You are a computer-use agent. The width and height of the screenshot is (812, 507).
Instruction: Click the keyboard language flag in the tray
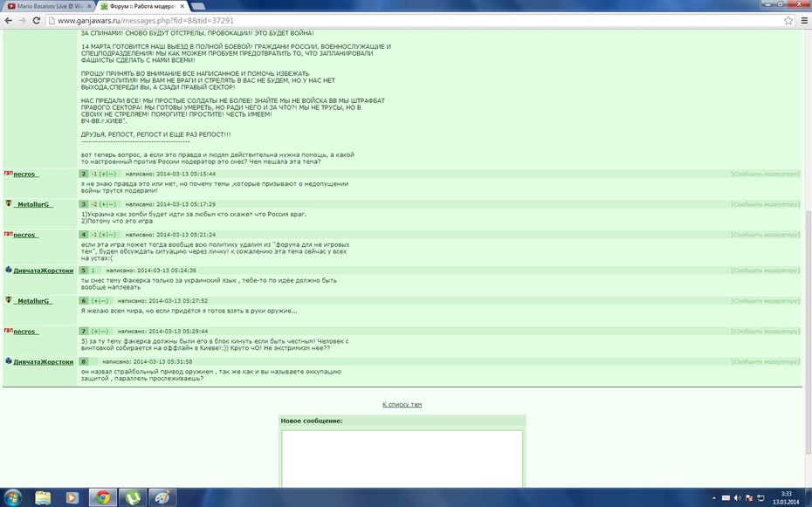[726, 498]
